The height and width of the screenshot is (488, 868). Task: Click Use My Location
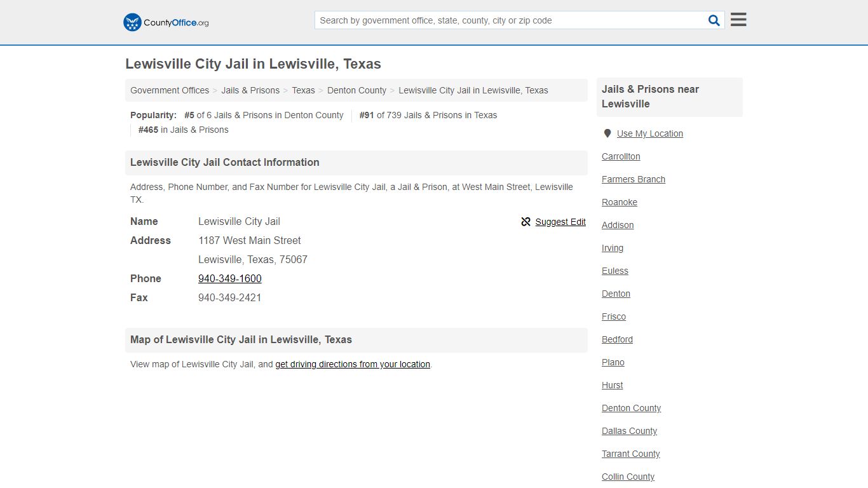650,133
